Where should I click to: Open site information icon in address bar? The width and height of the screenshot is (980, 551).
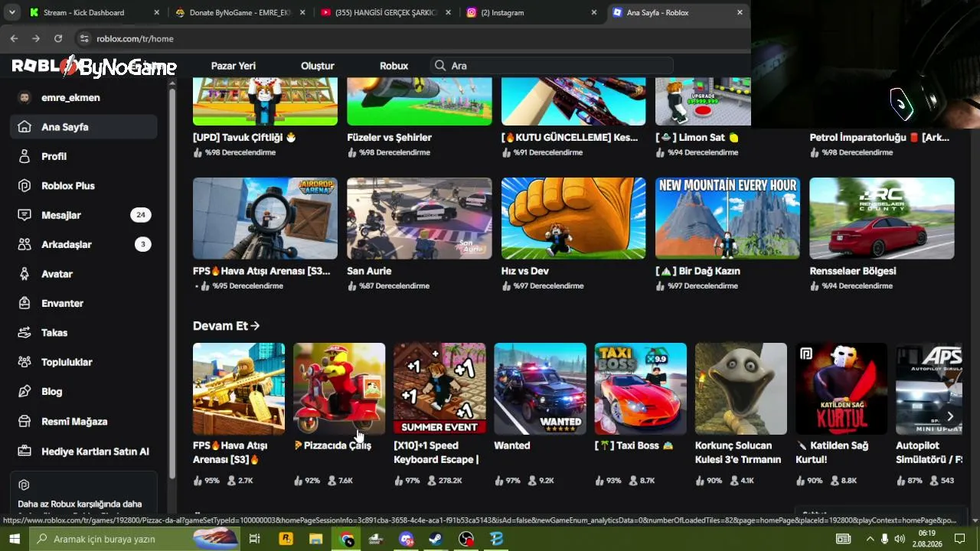pyautogui.click(x=84, y=38)
